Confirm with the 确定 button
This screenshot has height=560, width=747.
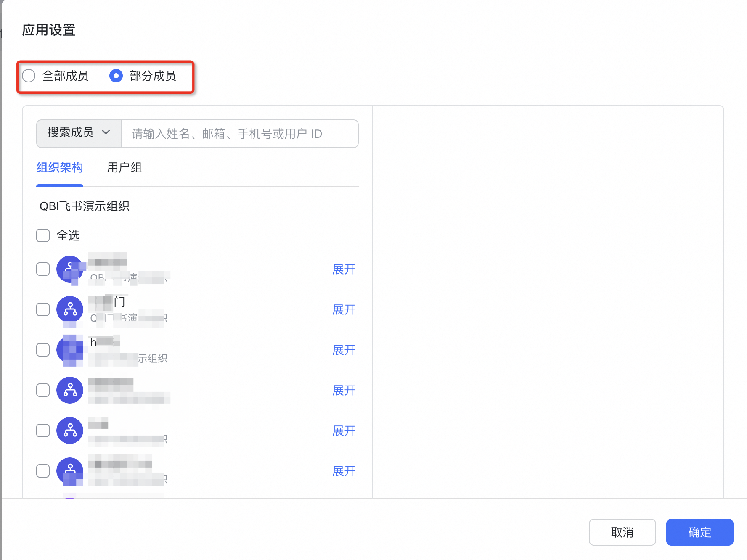pos(699,532)
